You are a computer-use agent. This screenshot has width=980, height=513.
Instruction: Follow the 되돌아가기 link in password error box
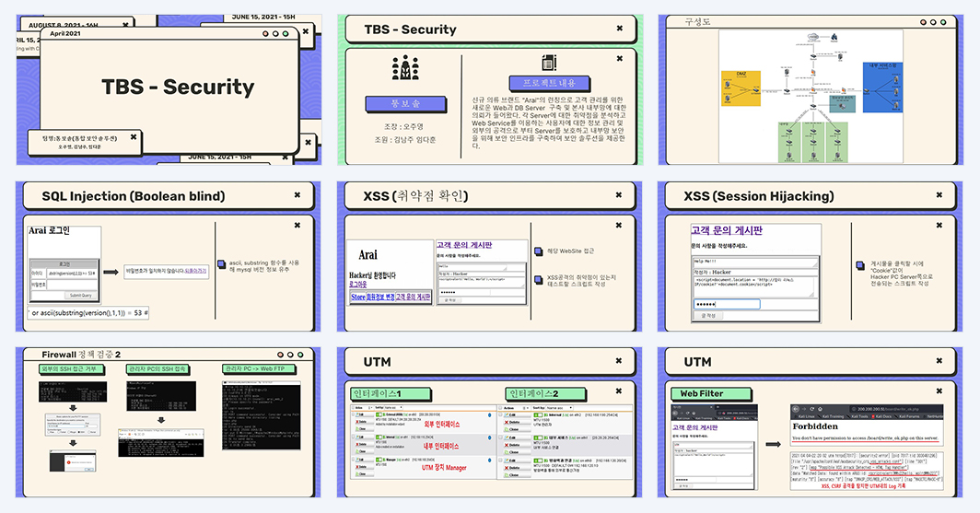click(x=195, y=271)
